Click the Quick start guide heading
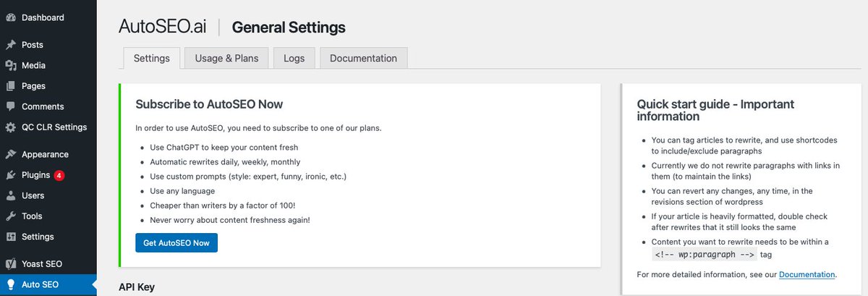 715,110
